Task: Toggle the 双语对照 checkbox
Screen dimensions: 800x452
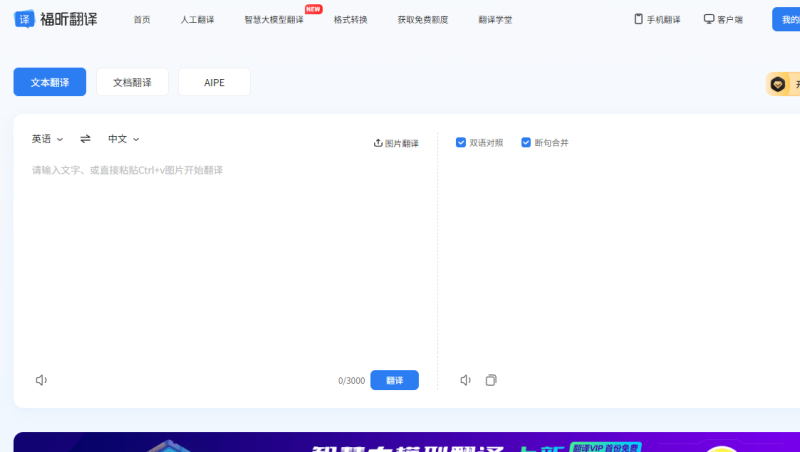Action: click(x=461, y=142)
